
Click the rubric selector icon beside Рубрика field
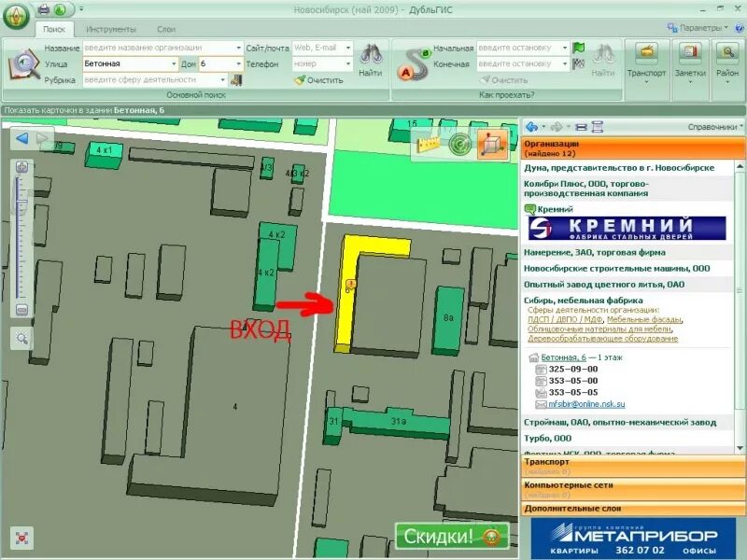pos(236,80)
